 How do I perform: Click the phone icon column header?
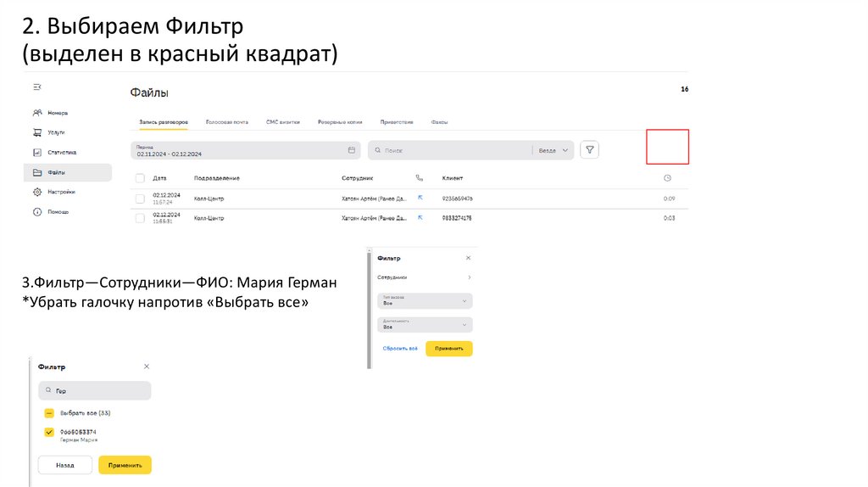[x=419, y=178]
